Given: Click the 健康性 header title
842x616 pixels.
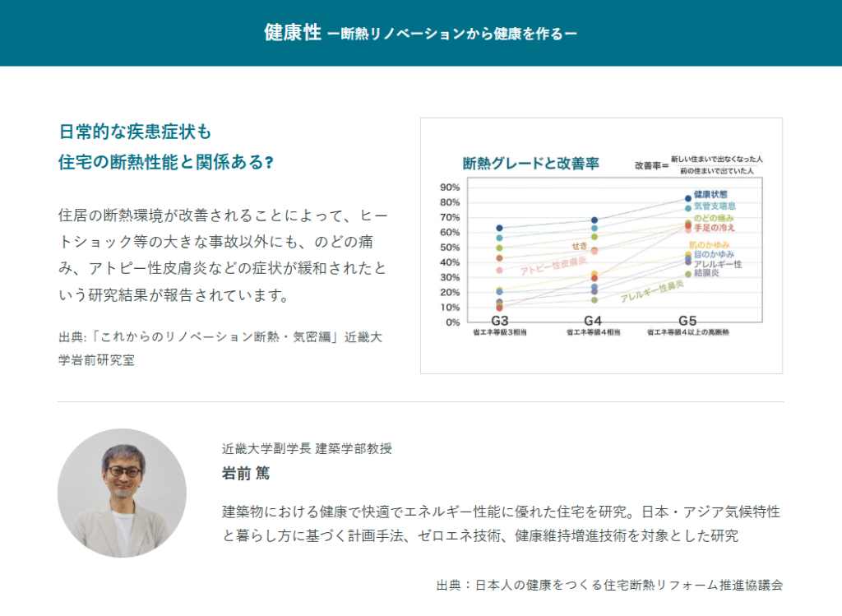Looking at the screenshot, I should click(293, 33).
